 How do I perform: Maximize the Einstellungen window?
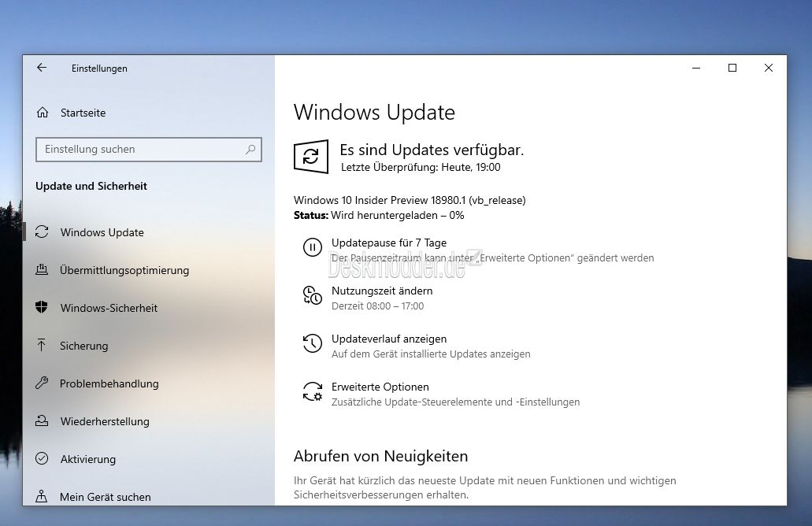(x=732, y=68)
